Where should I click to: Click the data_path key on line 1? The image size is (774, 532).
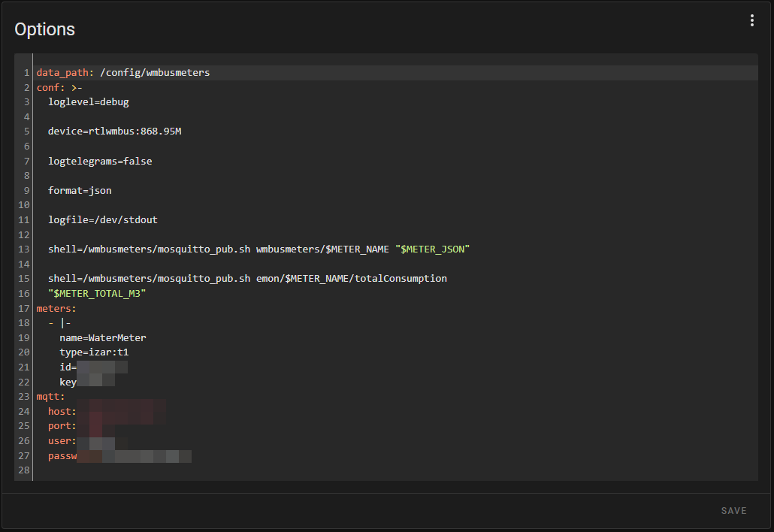(65, 73)
